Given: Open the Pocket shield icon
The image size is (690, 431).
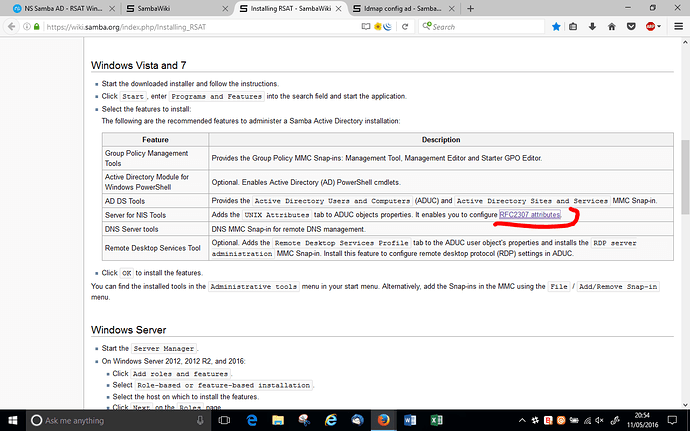Looking at the screenshot, I should pyautogui.click(x=631, y=27).
